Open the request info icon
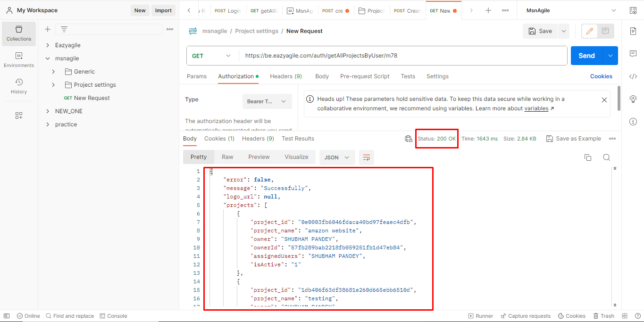The image size is (644, 322). (x=633, y=122)
